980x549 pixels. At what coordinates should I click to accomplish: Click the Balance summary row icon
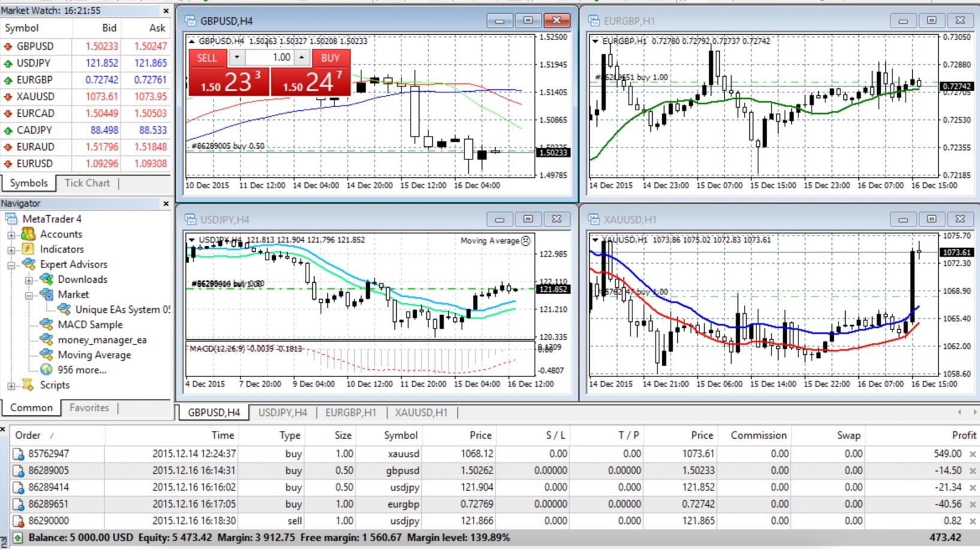click(x=18, y=538)
